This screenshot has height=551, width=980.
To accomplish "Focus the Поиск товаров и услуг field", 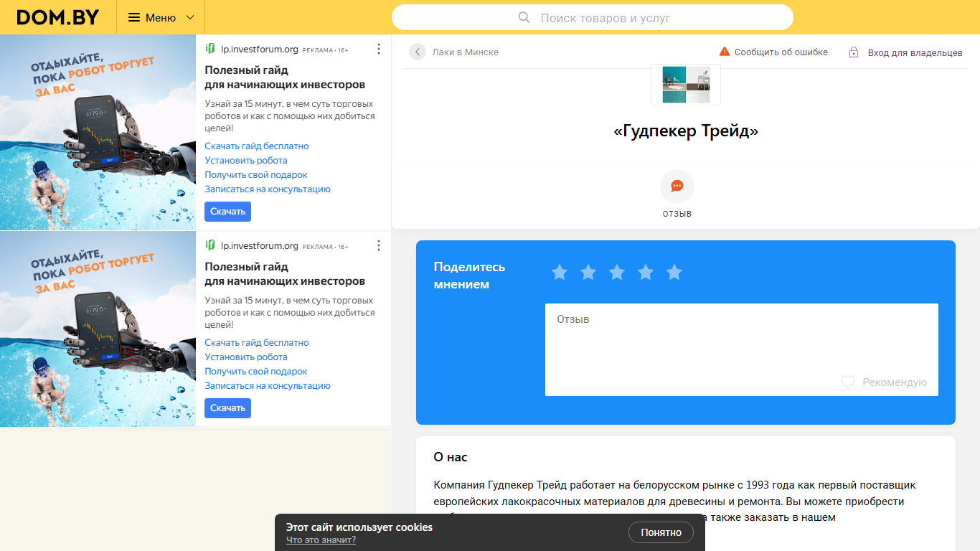I will click(593, 17).
